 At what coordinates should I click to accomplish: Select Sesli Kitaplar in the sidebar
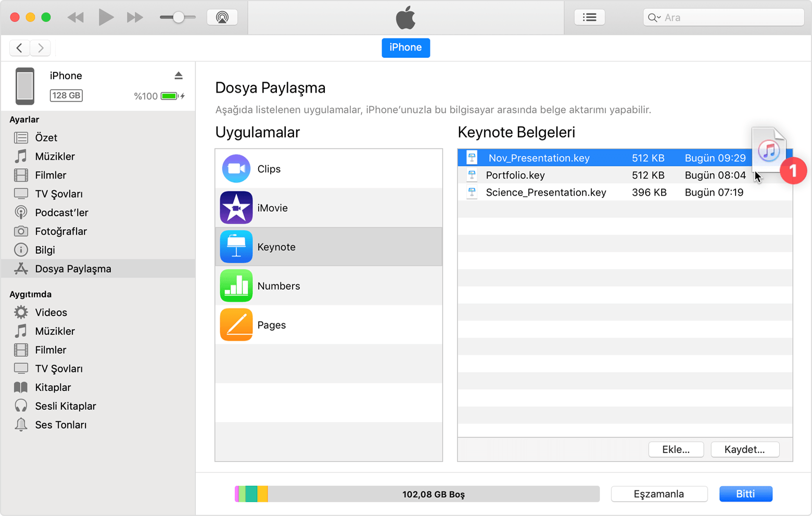(65, 406)
